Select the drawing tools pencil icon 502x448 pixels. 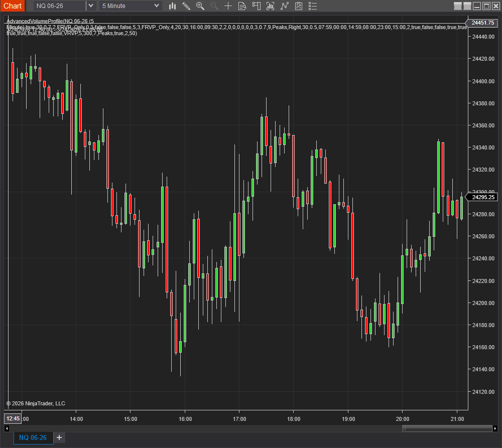186,6
